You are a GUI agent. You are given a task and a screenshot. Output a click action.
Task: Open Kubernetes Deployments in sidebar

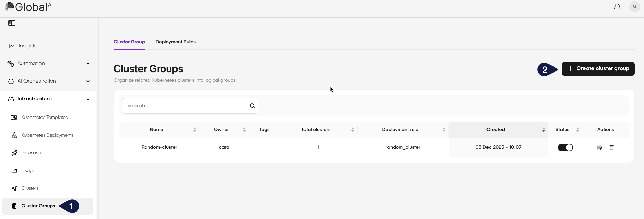coord(47,135)
